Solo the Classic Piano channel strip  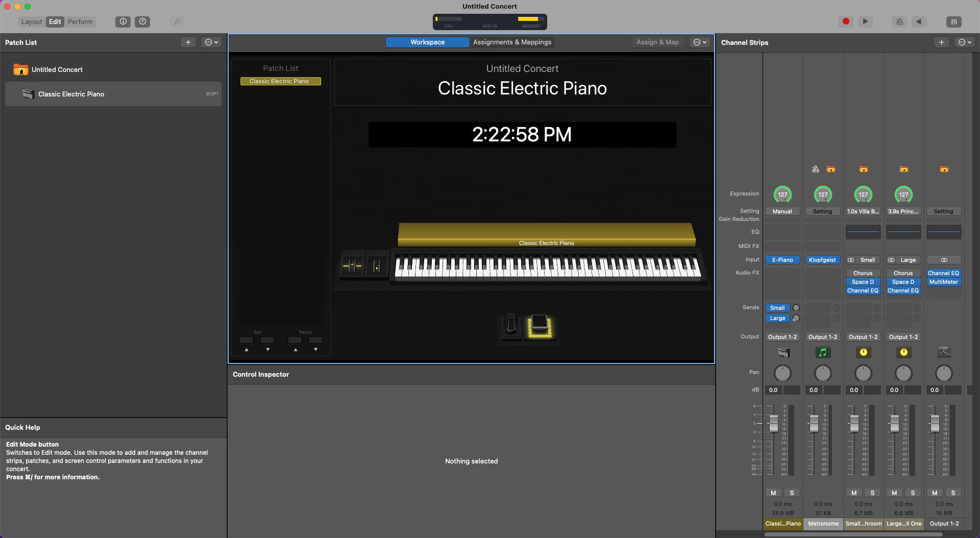792,493
